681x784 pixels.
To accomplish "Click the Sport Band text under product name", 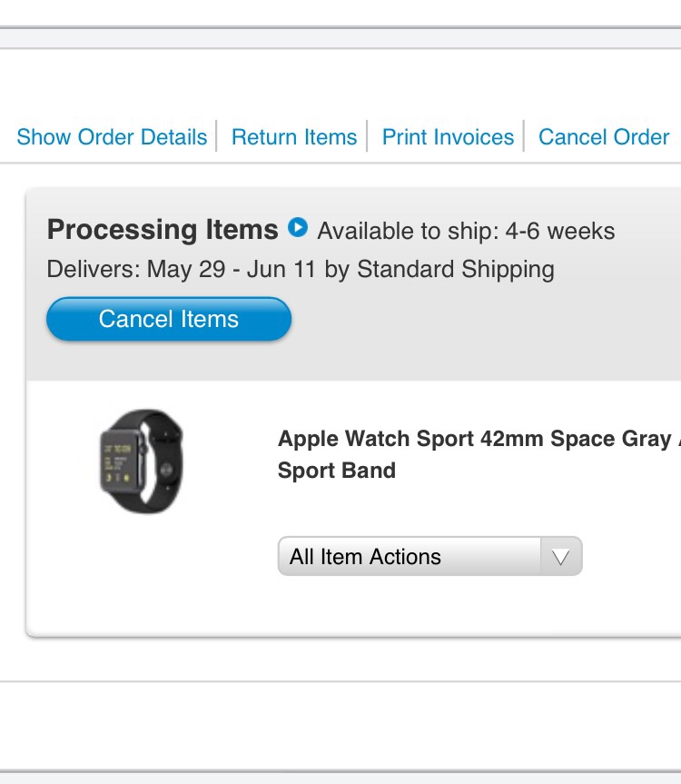I will [x=336, y=471].
